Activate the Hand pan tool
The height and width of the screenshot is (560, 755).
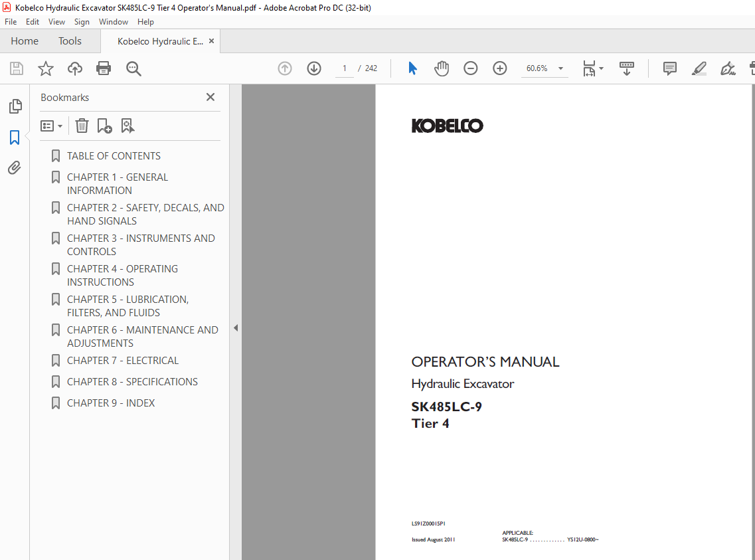pos(442,68)
